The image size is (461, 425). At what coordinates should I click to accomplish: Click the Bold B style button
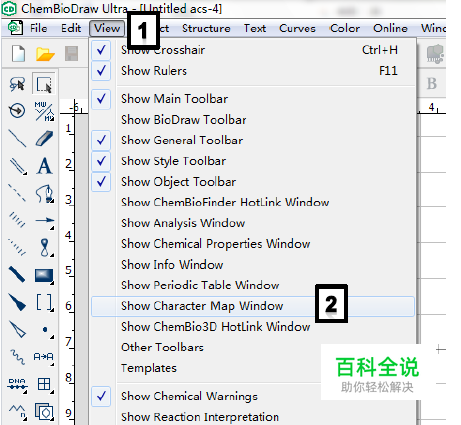tap(432, 83)
